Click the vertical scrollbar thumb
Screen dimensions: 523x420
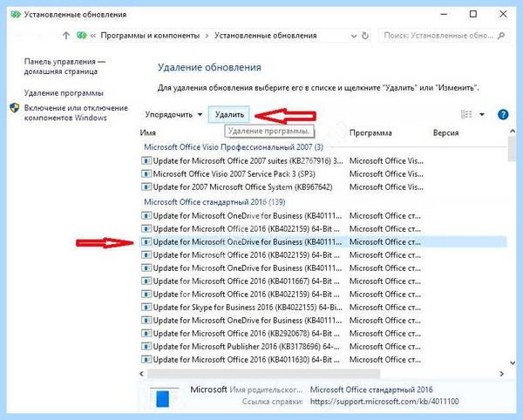[512, 149]
